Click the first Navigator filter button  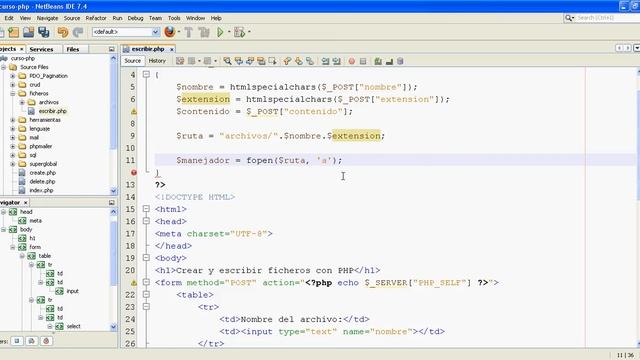17,341
